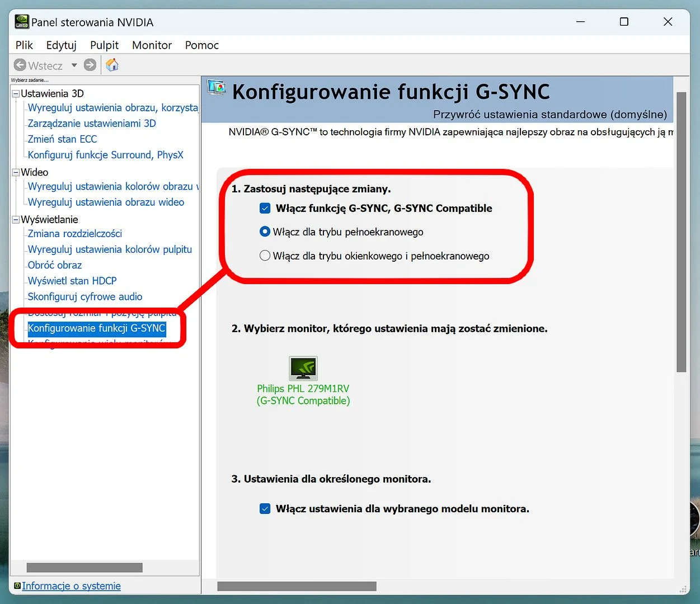Screen dimensions: 700x604
Task: Open the Pomoc menu
Action: click(x=202, y=45)
